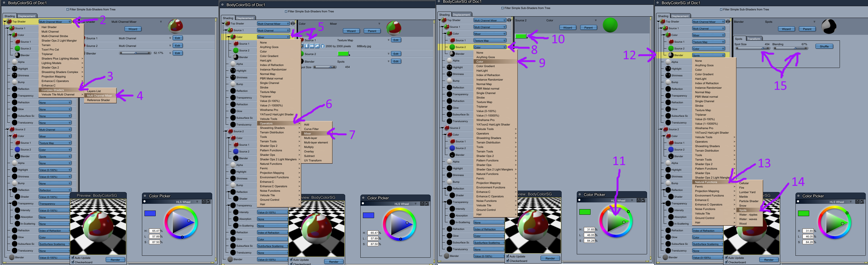Uncheck Checkerboard in rightmost window preview
This screenshot has width=868, height=265.
click(x=726, y=262)
